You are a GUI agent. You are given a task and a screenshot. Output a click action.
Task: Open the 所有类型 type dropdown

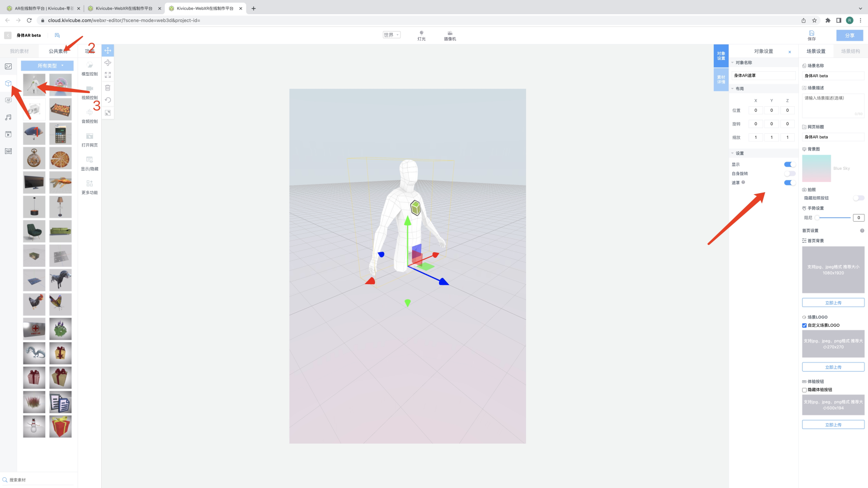[47, 66]
